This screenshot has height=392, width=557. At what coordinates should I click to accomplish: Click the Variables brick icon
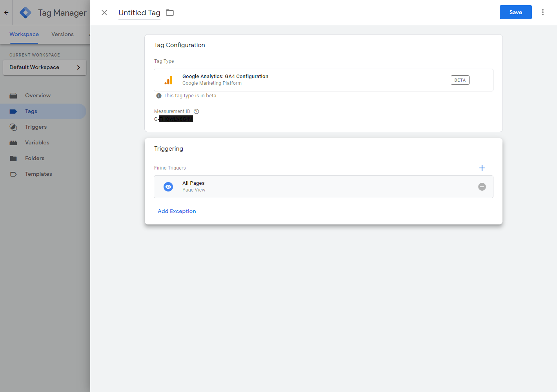coord(13,143)
